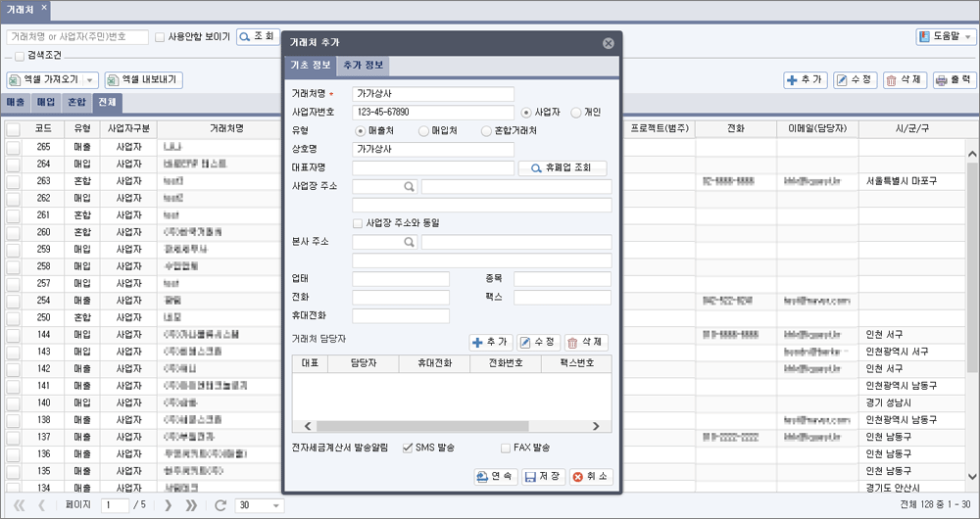Image resolution: width=980 pixels, height=519 pixels.
Task: Open the page size 30 dropdown
Action: tap(260, 505)
